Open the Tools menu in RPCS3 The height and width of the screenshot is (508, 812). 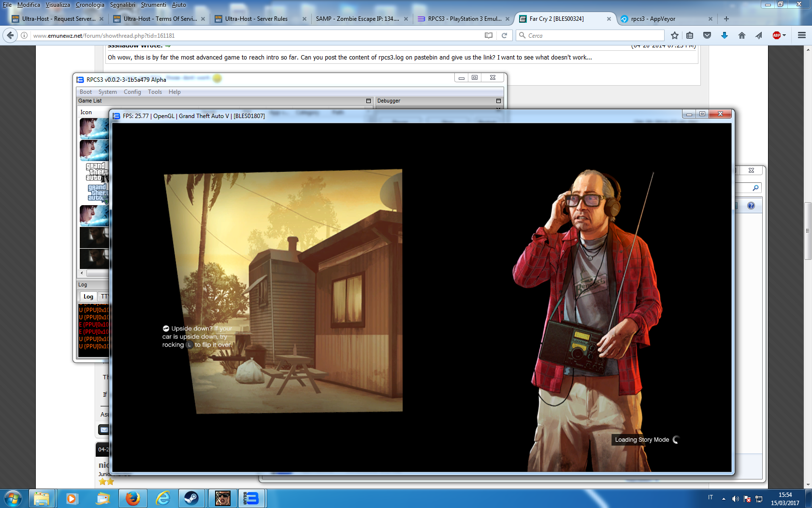pos(155,92)
